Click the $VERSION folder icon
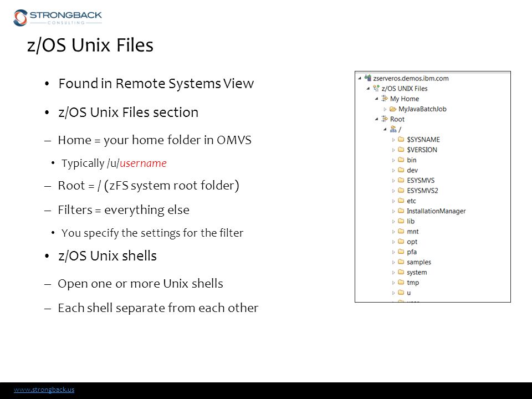Viewport: 532px width, 399px height. pyautogui.click(x=401, y=149)
